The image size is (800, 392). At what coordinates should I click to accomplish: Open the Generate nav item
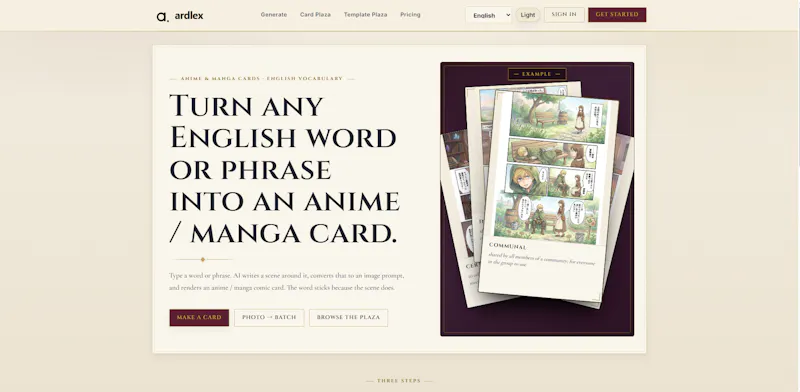273,15
